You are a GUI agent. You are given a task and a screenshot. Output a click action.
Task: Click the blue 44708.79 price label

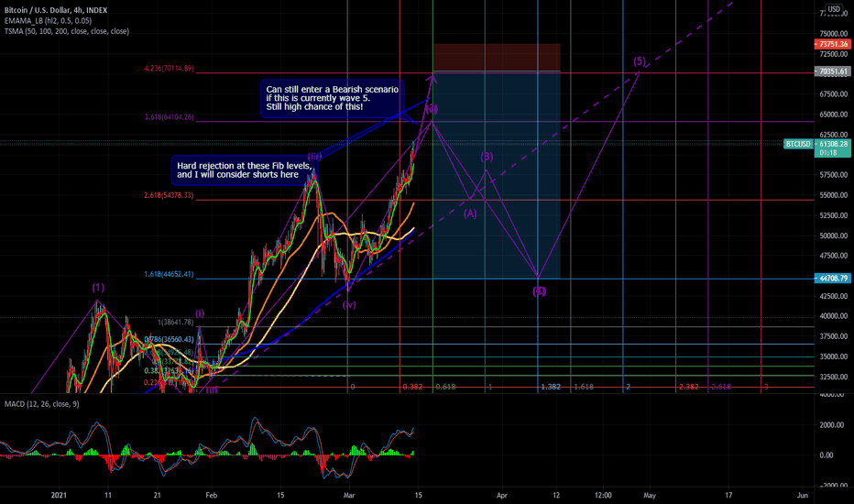[833, 279]
